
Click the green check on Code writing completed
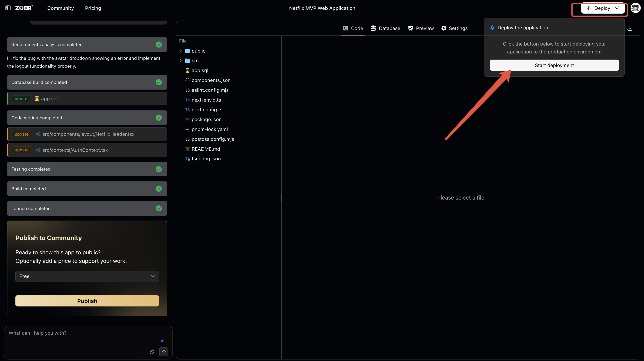click(158, 118)
